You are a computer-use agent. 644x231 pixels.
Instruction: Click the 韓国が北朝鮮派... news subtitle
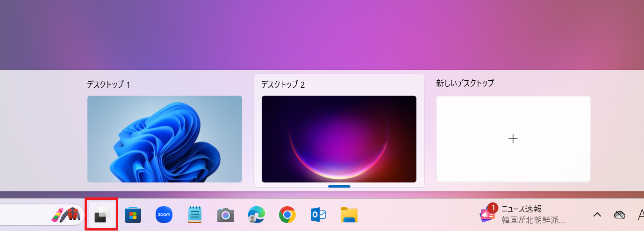point(533,220)
